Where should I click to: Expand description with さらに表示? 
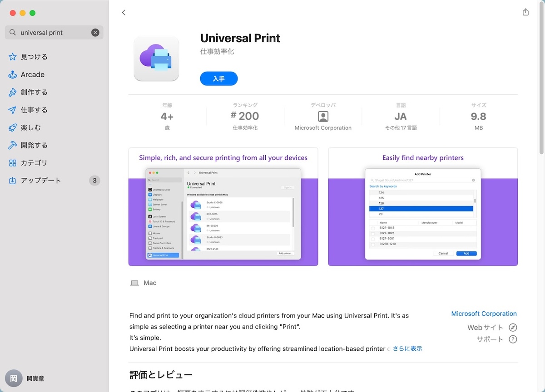pos(407,348)
